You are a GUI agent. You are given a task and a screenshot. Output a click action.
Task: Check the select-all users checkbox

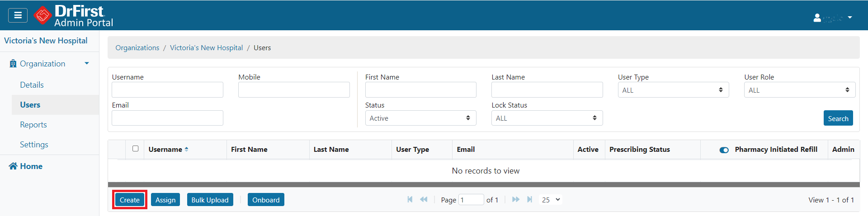coord(135,149)
